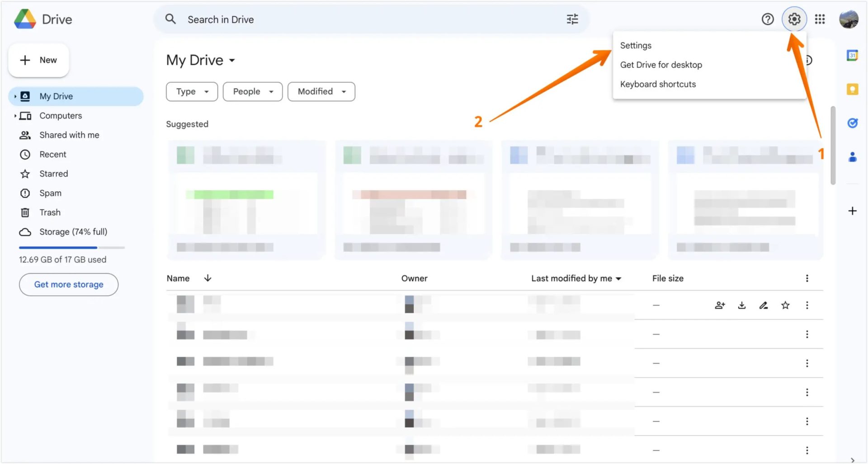868x464 pixels.
Task: Download the first file in the list
Action: pos(741,305)
